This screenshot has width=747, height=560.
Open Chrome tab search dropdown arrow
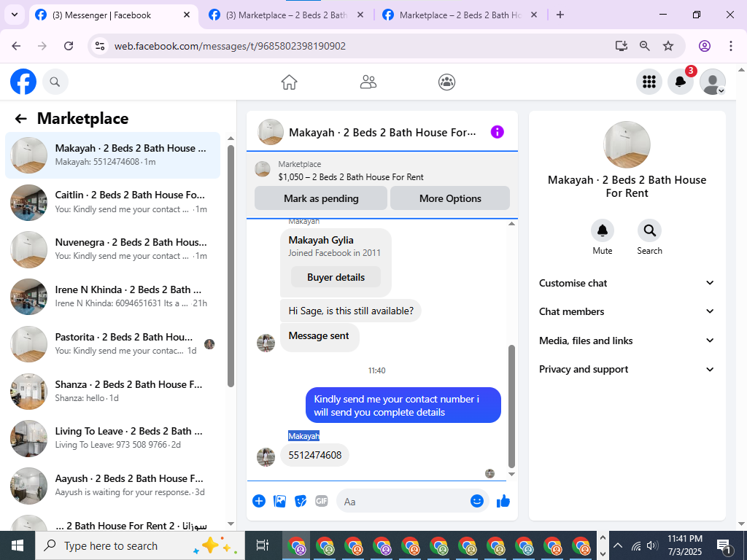tap(15, 15)
